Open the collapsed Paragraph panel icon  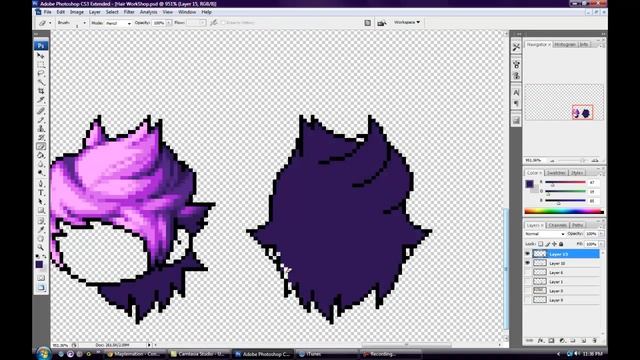(516, 104)
